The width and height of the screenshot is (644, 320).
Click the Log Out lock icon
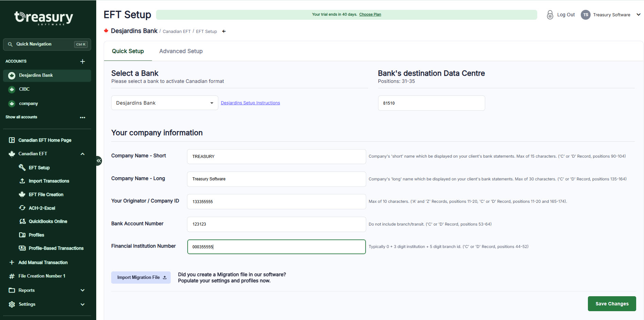pyautogui.click(x=550, y=15)
